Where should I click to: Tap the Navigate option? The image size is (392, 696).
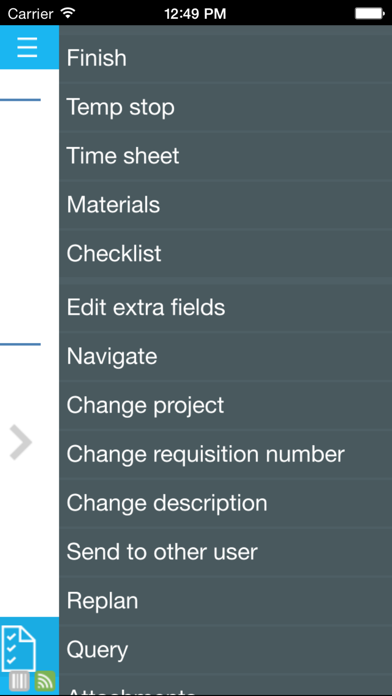(226, 356)
